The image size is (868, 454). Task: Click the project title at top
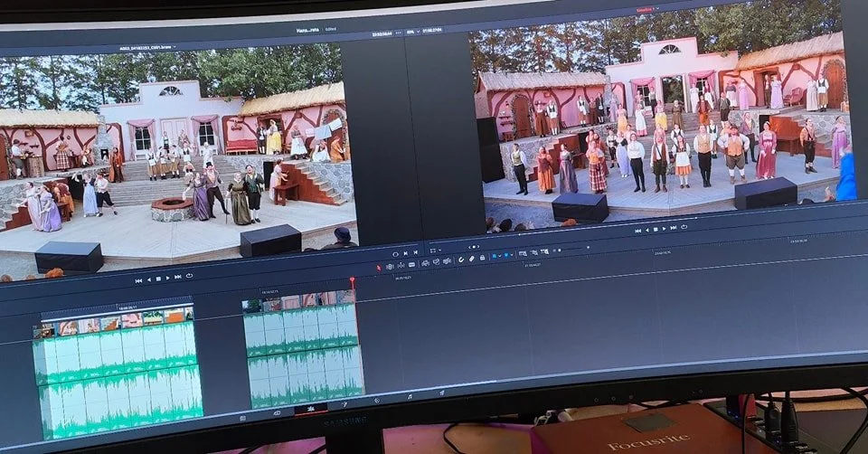tap(307, 30)
